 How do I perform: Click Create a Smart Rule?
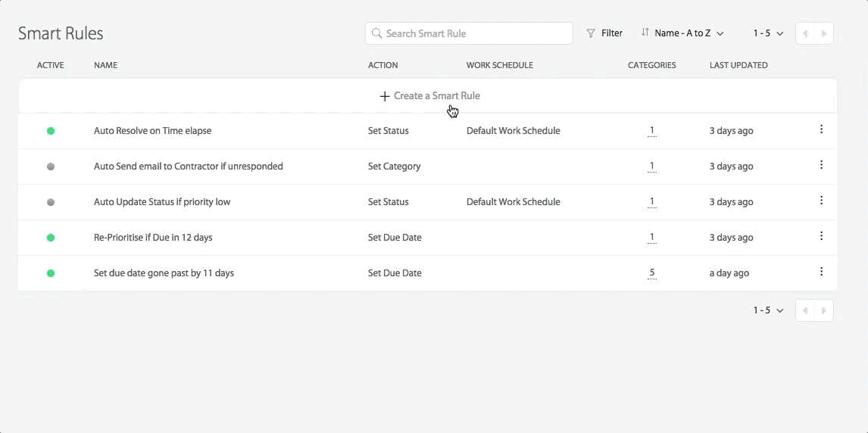429,95
